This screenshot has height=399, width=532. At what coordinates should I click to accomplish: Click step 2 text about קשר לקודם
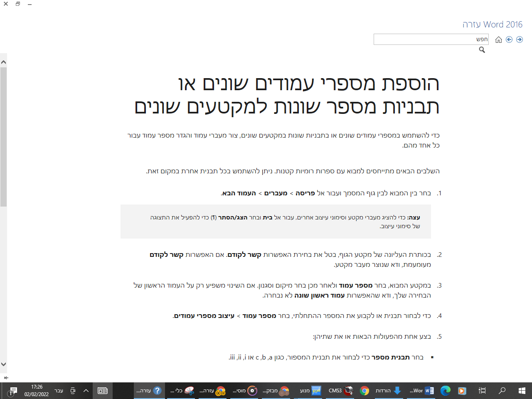click(x=290, y=259)
